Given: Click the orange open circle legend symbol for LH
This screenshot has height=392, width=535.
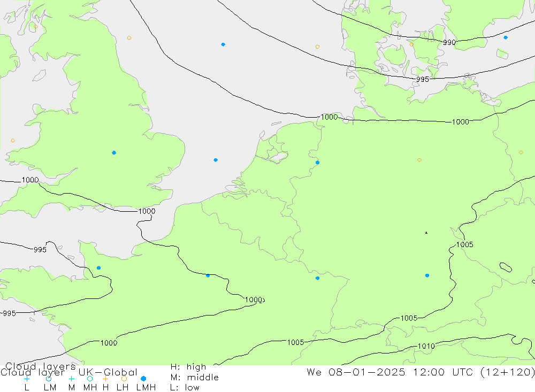Looking at the screenshot, I should pyautogui.click(x=124, y=379).
